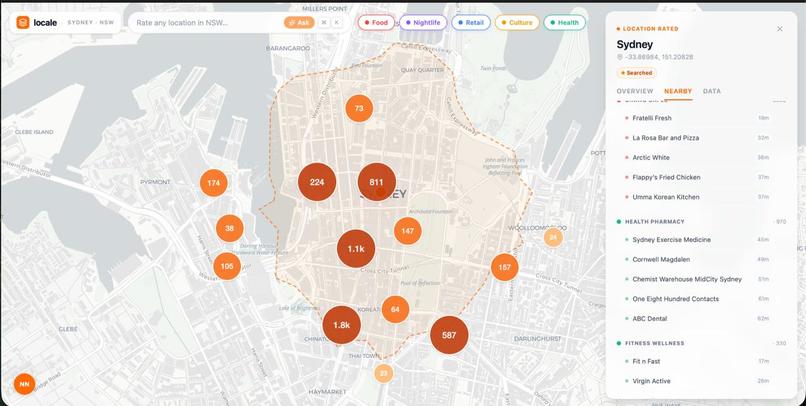Open the 24 cluster near Woolloomooloo
This screenshot has height=406, width=806.
click(x=553, y=237)
